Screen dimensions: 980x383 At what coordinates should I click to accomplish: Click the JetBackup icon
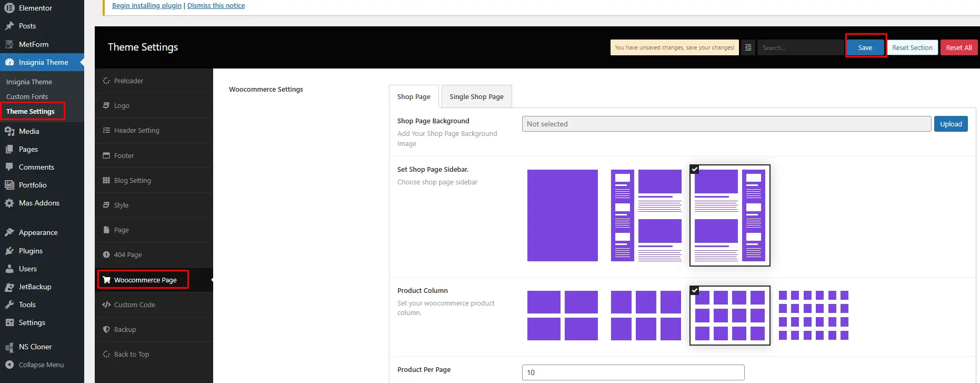9,287
